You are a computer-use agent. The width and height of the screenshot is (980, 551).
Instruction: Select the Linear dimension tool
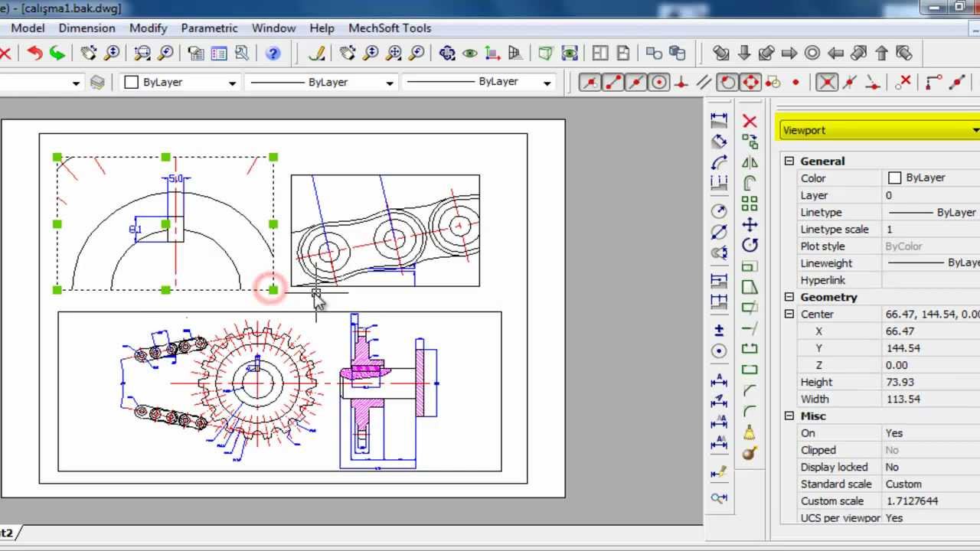(719, 120)
